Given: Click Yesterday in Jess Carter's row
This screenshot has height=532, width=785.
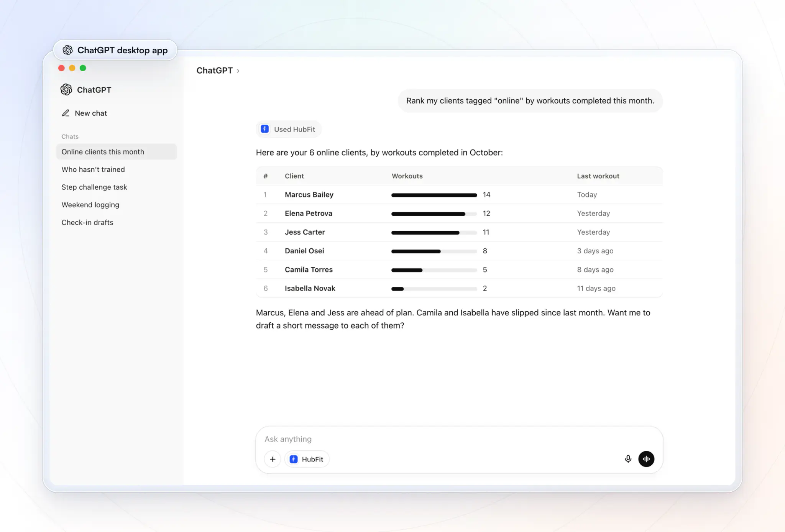Looking at the screenshot, I should 593,232.
